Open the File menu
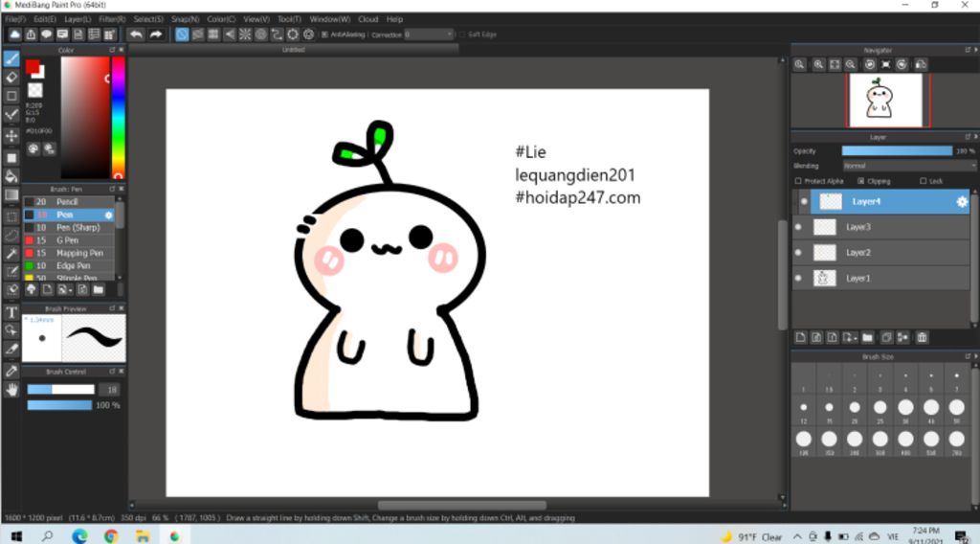Screen dimensions: 980x544 (x=15, y=19)
